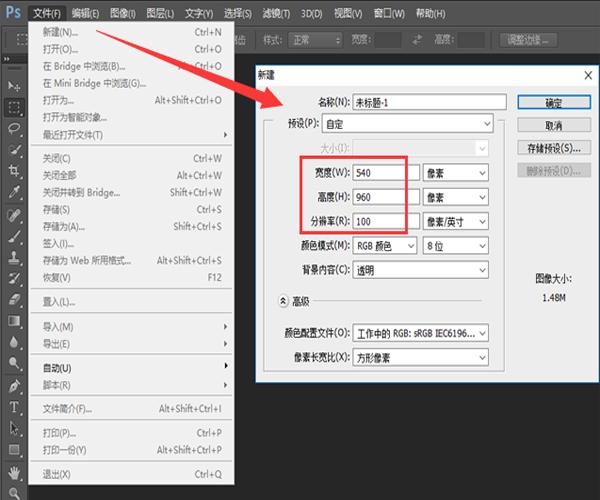Viewport: 600px width, 500px height.
Task: Pick the Crop tool in the toolbar
Action: [x=15, y=171]
